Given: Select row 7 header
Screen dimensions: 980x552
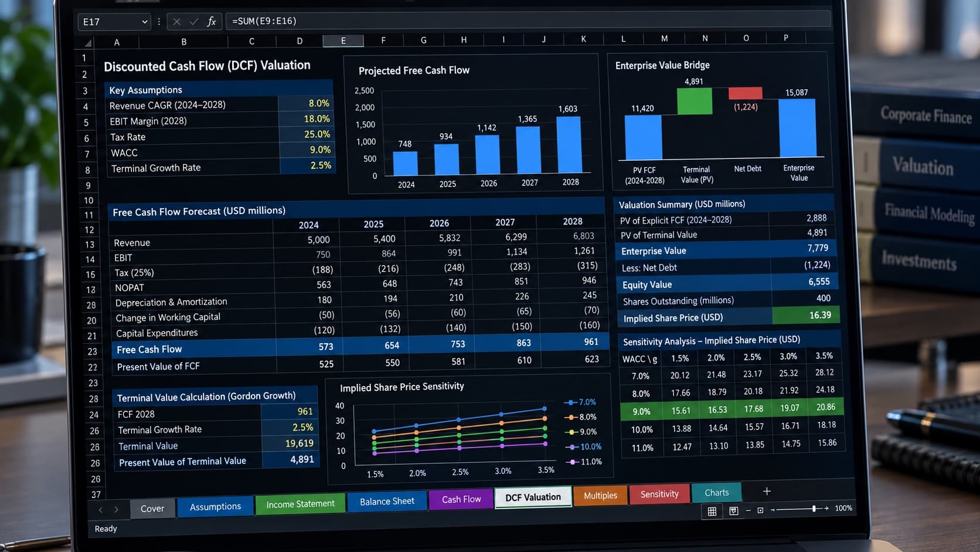Looking at the screenshot, I should point(87,154).
